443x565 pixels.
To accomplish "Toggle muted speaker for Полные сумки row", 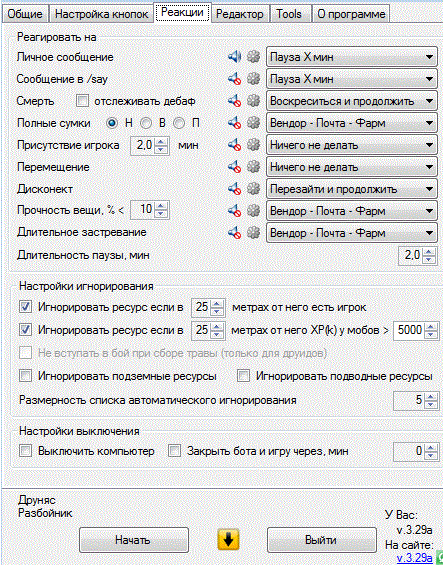I will click(234, 123).
